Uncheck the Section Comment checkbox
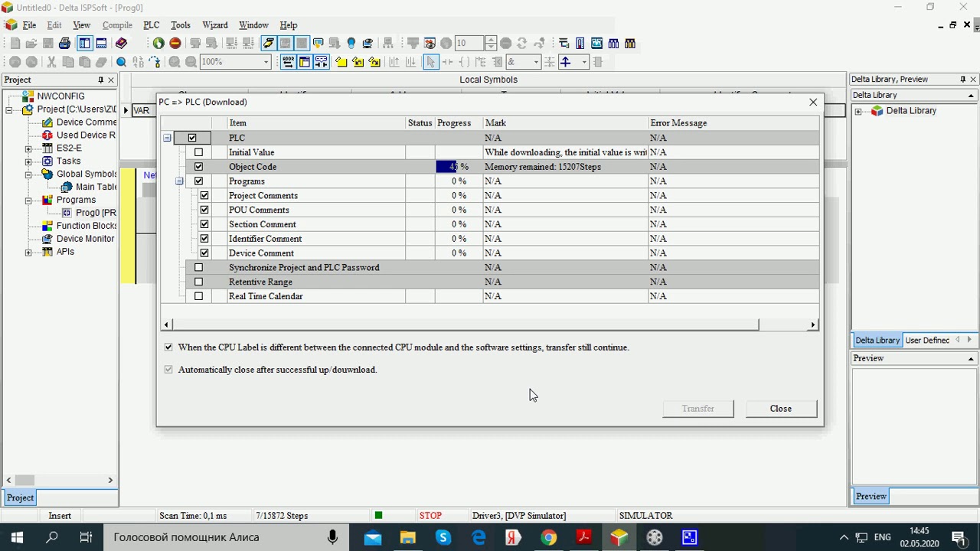980x551 pixels. tap(204, 224)
